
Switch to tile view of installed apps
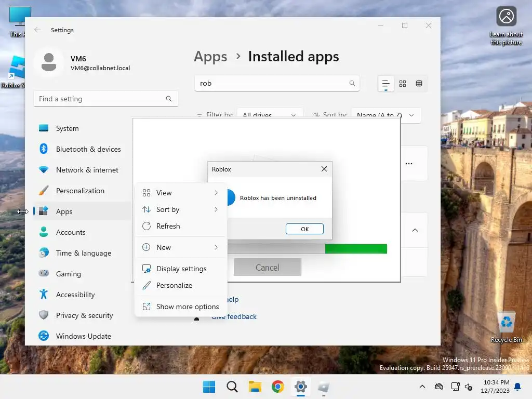point(419,84)
